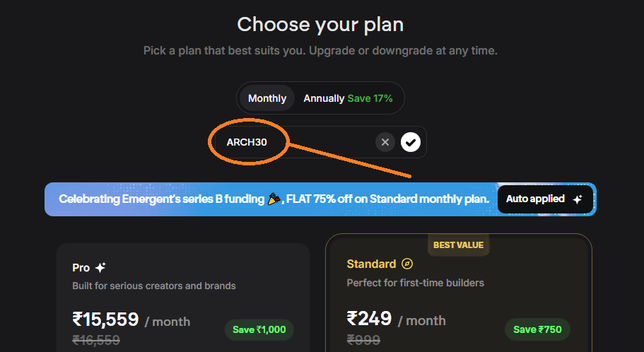Image resolution: width=644 pixels, height=352 pixels.
Task: Click the Choose your plan heading
Action: pyautogui.click(x=320, y=25)
